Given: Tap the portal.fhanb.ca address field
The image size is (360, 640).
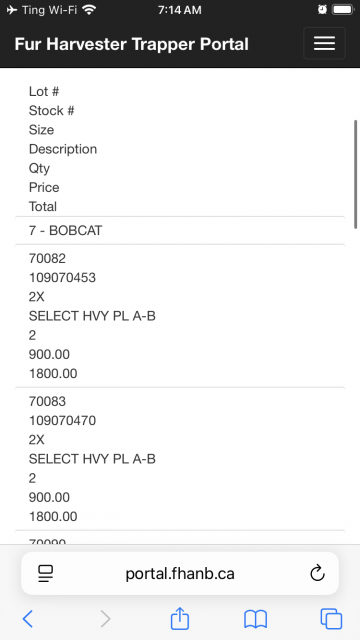Looking at the screenshot, I should click(180, 573).
